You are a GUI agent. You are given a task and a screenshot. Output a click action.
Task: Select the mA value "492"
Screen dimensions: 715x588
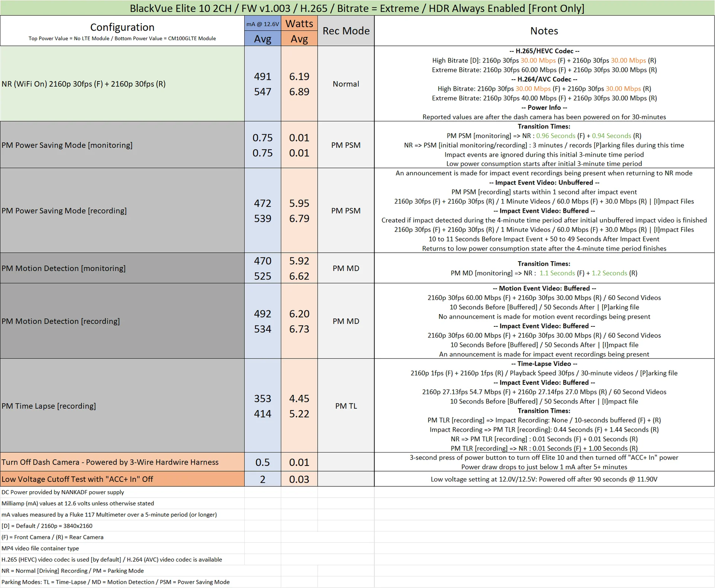[x=263, y=314]
